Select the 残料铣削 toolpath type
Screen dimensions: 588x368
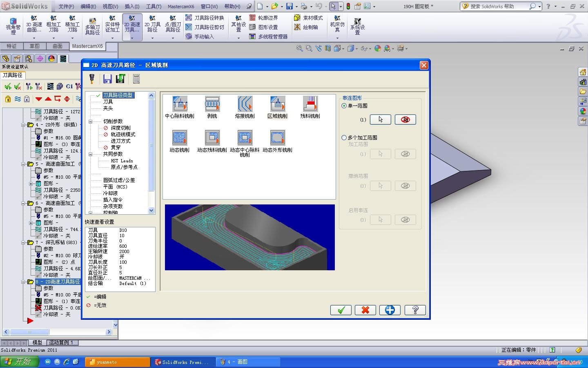310,107
